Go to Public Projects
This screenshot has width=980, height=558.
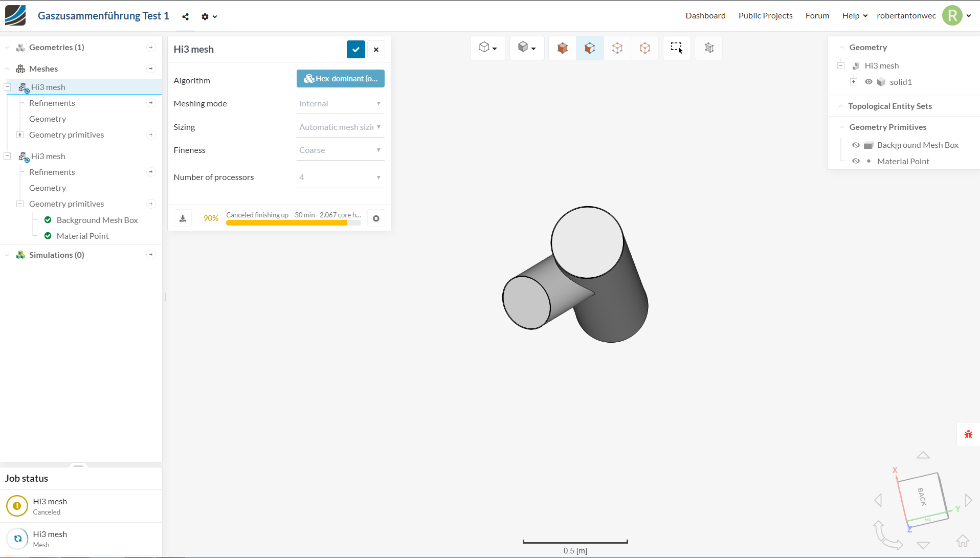click(765, 16)
